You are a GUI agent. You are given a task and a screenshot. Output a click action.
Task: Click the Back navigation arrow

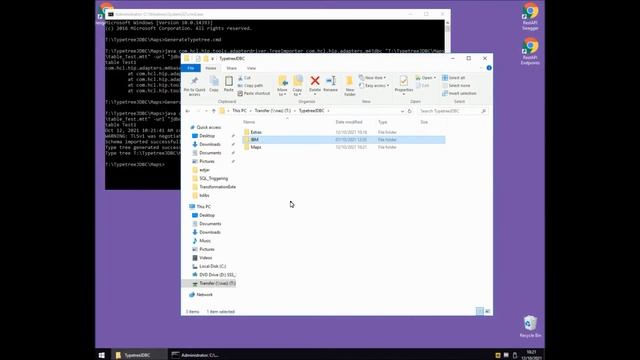point(188,111)
